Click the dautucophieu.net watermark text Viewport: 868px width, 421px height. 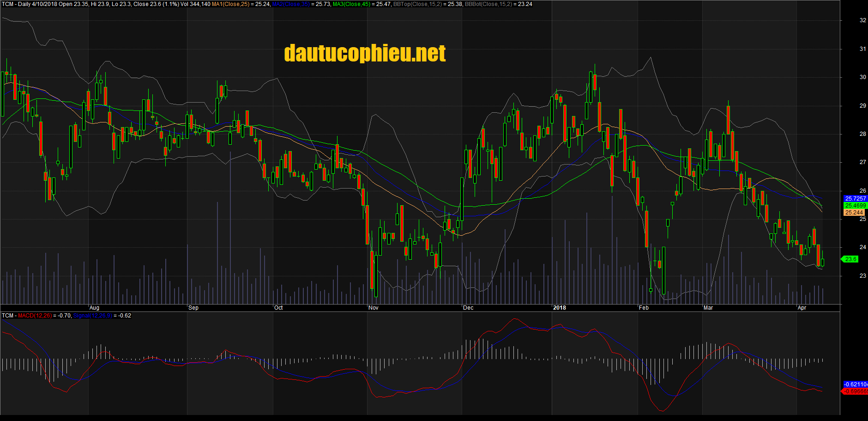[x=365, y=53]
